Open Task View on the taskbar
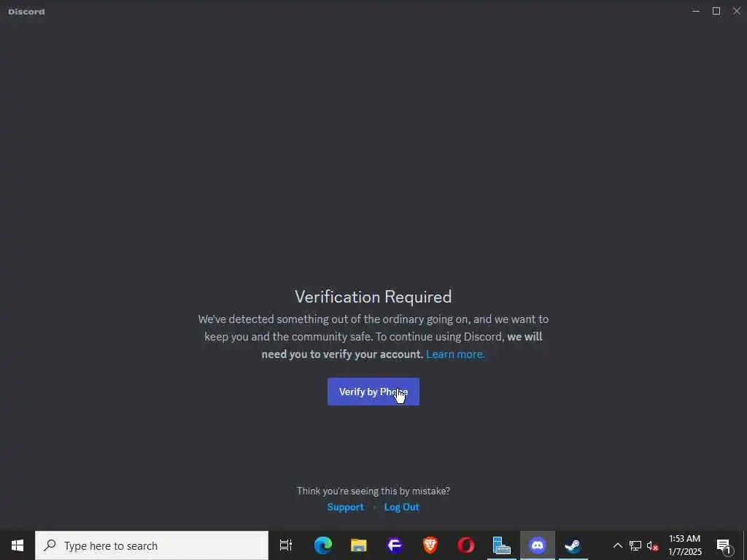The width and height of the screenshot is (747, 560). (286, 545)
